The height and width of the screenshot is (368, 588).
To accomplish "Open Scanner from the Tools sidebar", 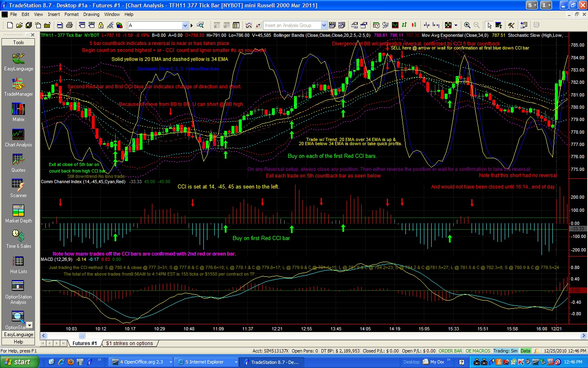I will tap(18, 188).
